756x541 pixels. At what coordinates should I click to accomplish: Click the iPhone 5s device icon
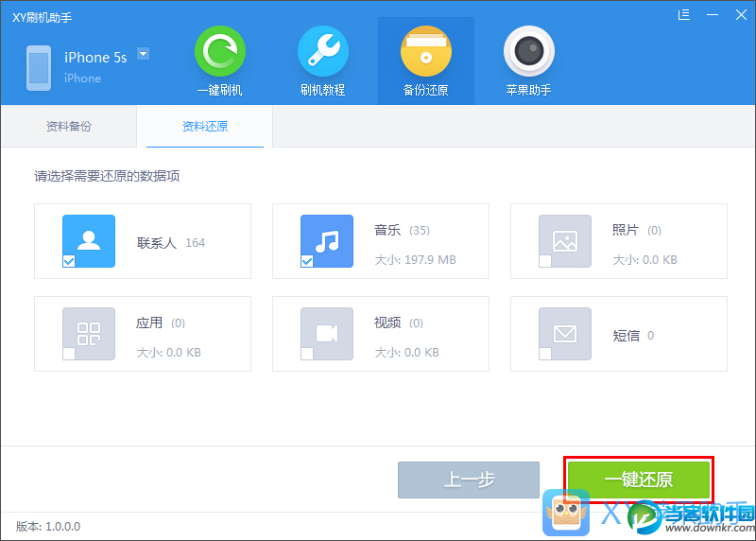point(39,68)
